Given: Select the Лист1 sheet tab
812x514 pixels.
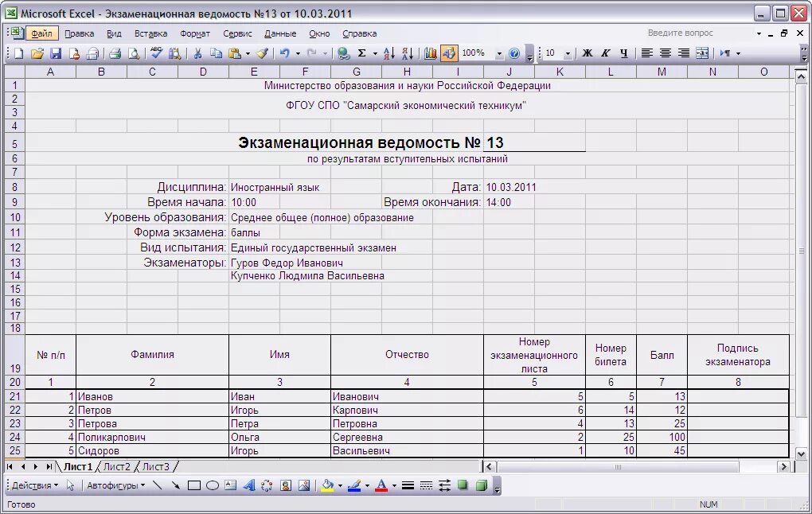Looking at the screenshot, I should click(78, 466).
